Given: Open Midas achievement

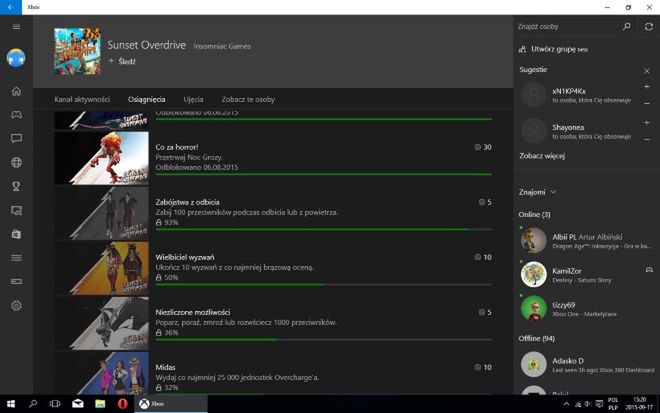Looking at the screenshot, I should (x=273, y=373).
